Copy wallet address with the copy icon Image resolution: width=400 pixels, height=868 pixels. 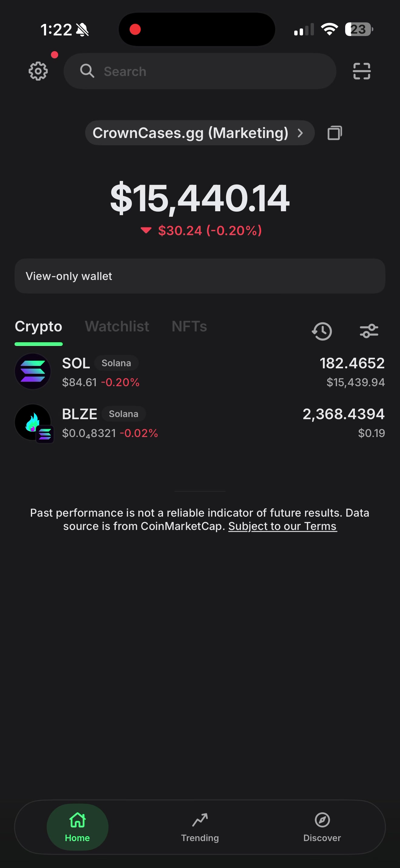(x=335, y=133)
